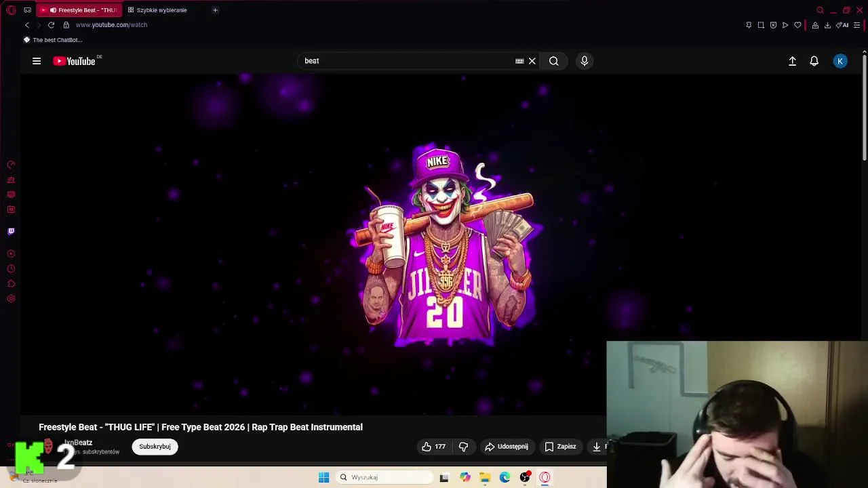
Task: Open a new browser tab with plus
Action: 215,10
